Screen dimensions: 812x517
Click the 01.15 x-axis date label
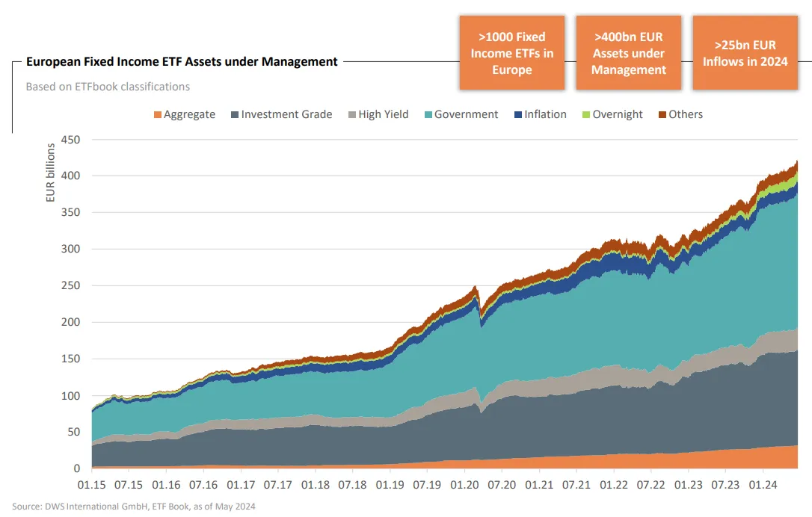[x=92, y=485]
